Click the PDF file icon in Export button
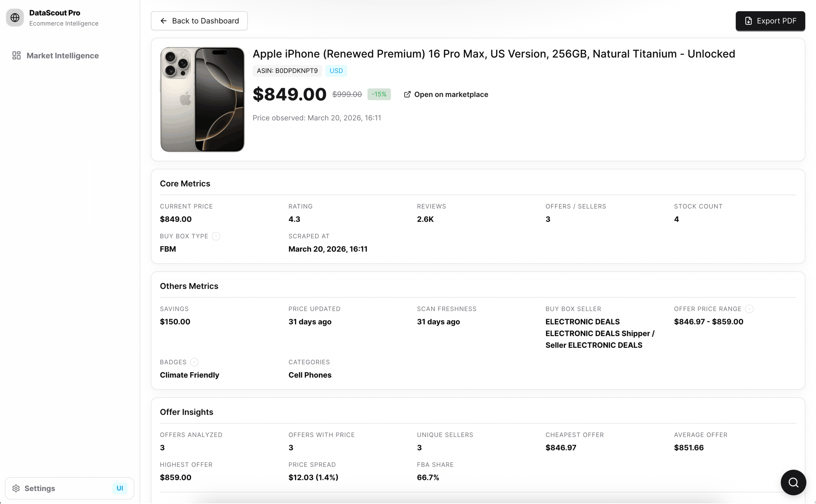Screen dimensions: 816x504 [x=748, y=21]
